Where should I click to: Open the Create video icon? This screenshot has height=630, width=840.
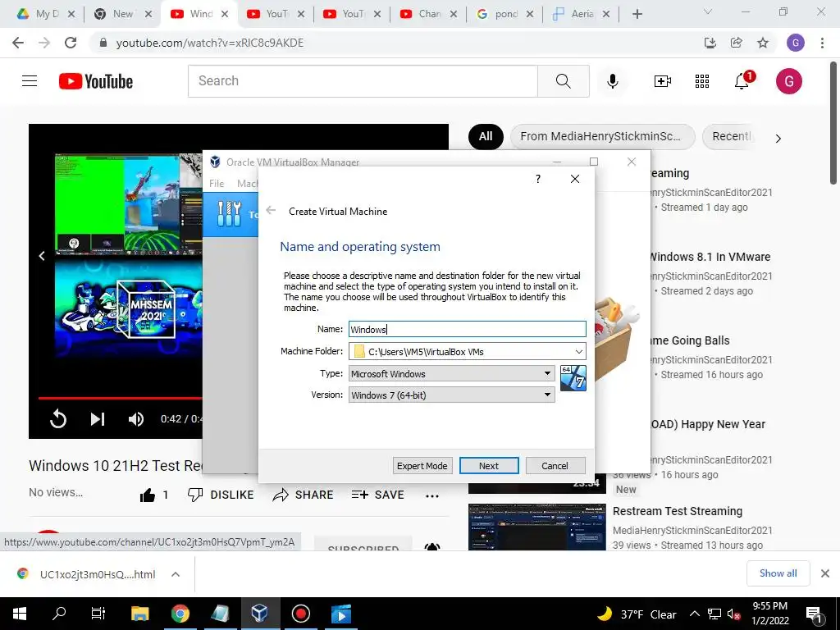663,81
